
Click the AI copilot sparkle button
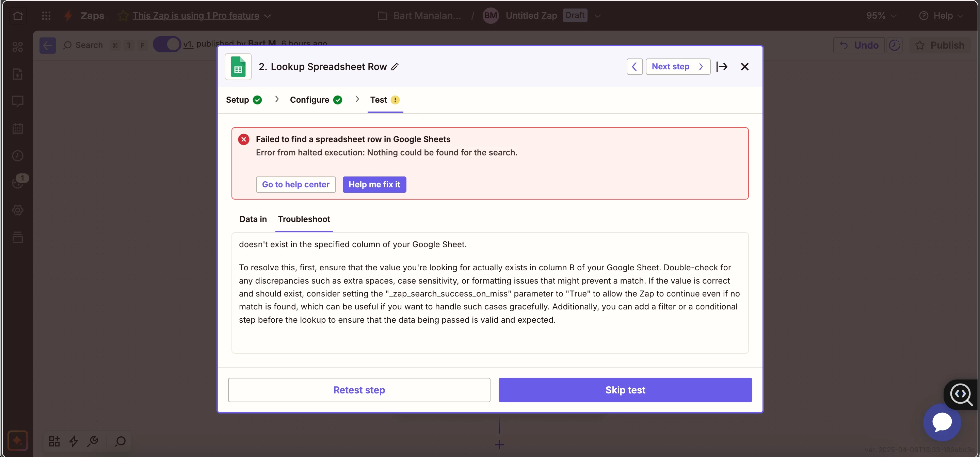(x=17, y=441)
